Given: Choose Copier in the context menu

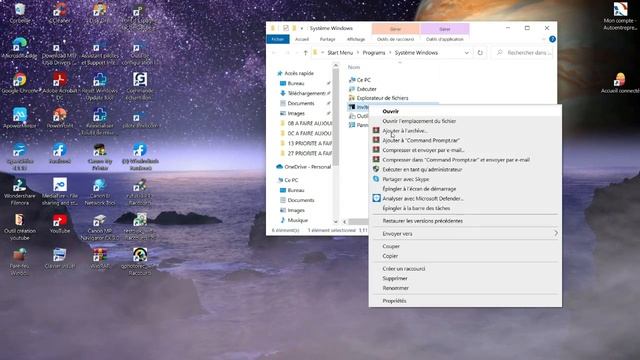Looking at the screenshot, I should tap(465, 256).
